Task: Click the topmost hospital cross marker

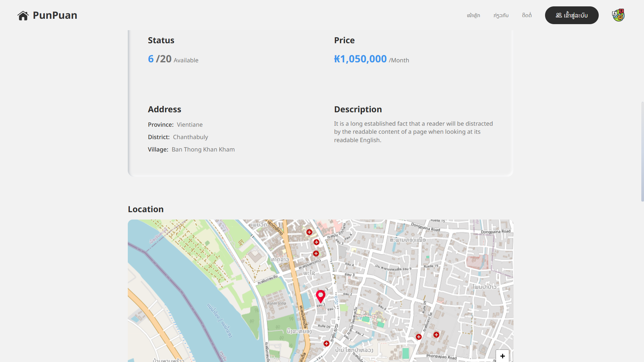Action: (x=309, y=232)
